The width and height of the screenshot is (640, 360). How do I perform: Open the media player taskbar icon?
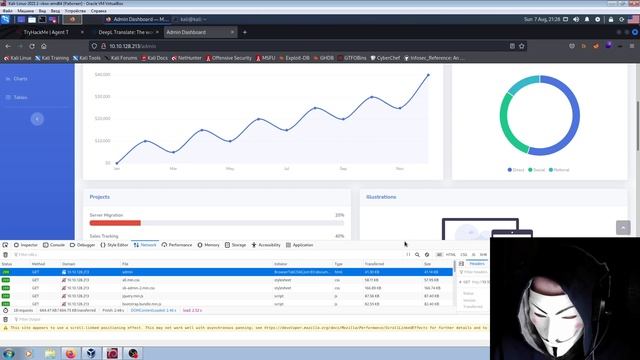29,353
